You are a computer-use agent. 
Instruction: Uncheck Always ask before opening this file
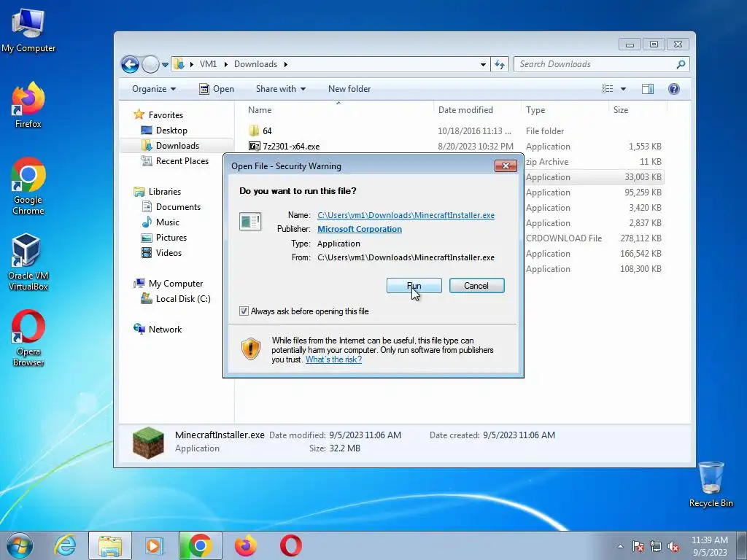(244, 311)
